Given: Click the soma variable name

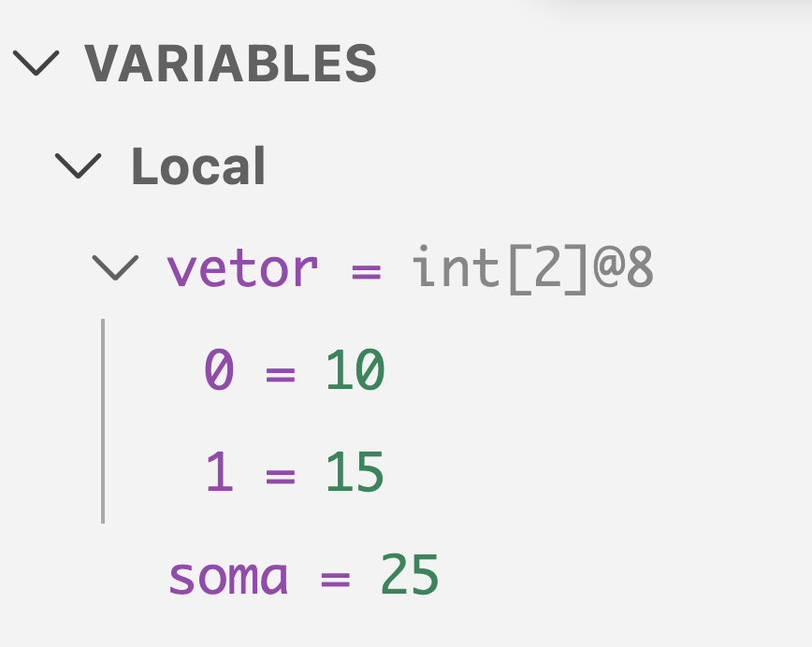Looking at the screenshot, I should point(228,578).
